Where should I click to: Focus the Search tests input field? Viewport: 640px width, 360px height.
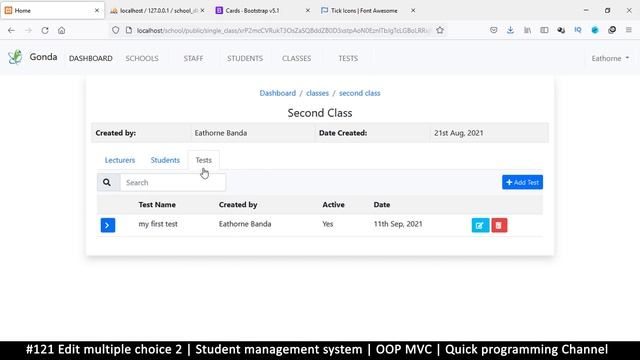coord(173,182)
